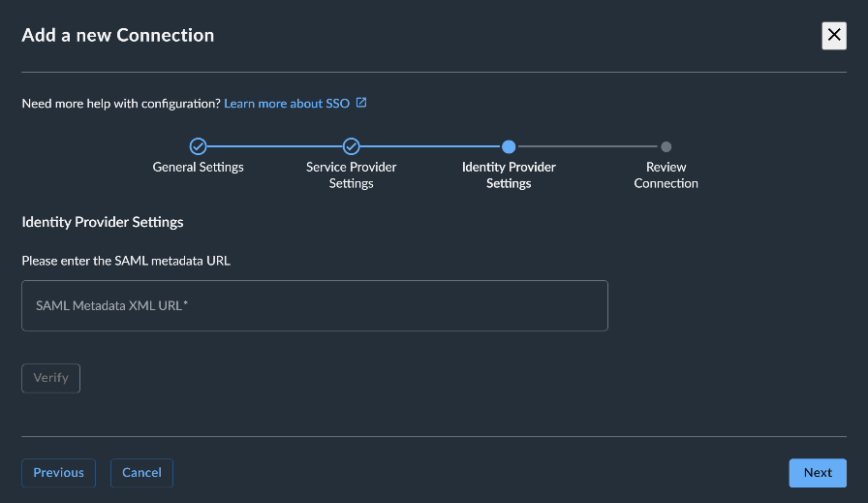The image size is (868, 503).
Task: Click the external link icon beside SSO
Action: pyautogui.click(x=361, y=103)
